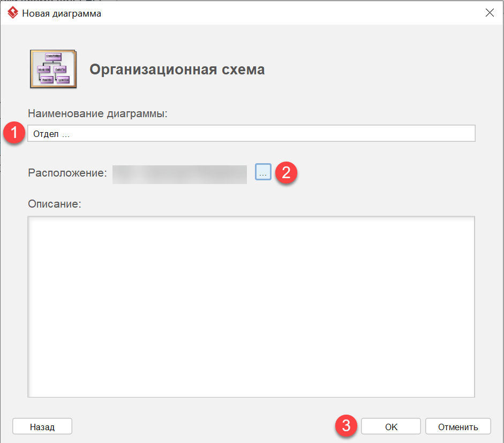The width and height of the screenshot is (504, 443).
Task: Open the location browse "..." button
Action: coord(263,171)
